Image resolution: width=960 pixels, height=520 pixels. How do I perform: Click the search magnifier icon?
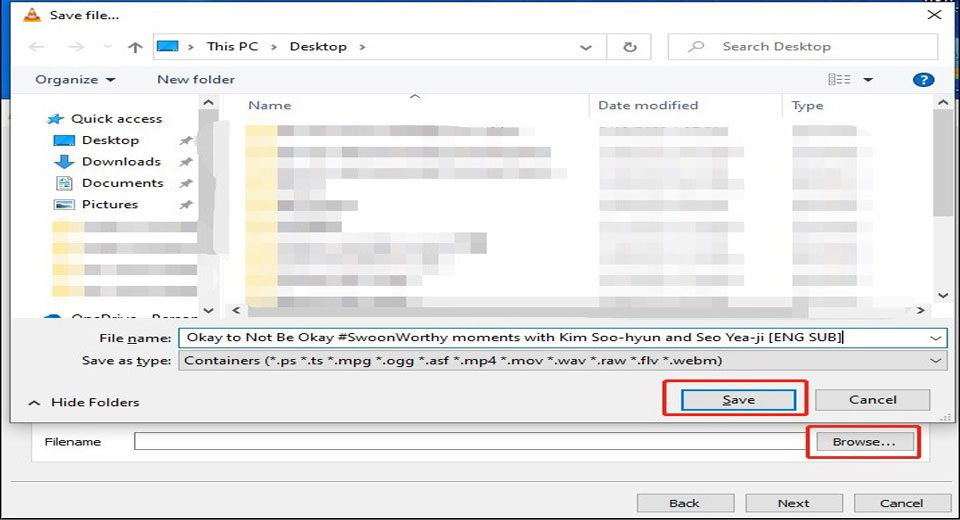coord(696,47)
